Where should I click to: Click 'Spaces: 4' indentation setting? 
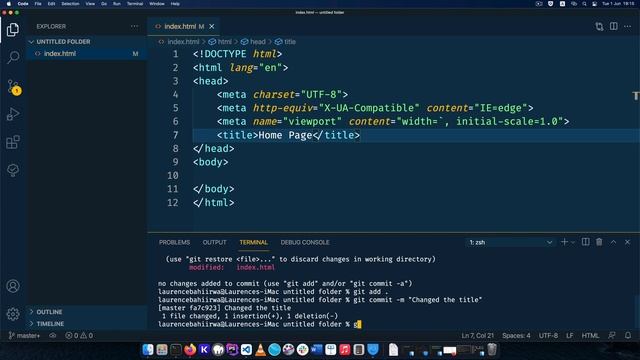click(x=516, y=336)
